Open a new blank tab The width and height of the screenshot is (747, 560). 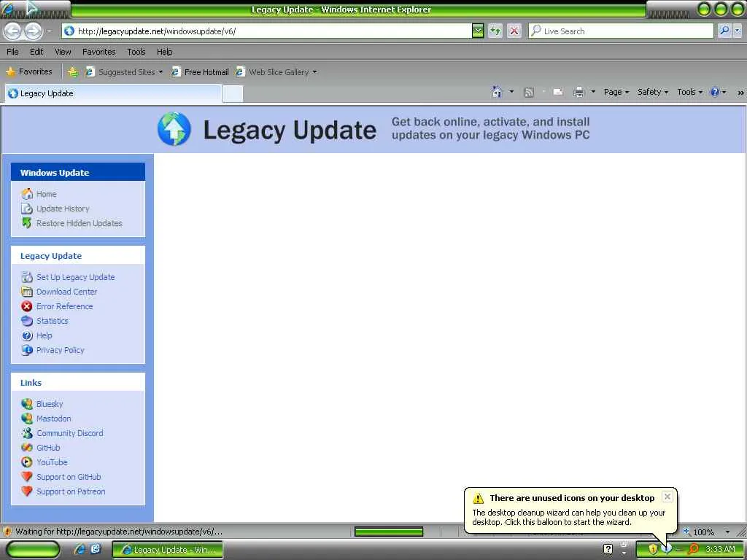[x=233, y=94]
